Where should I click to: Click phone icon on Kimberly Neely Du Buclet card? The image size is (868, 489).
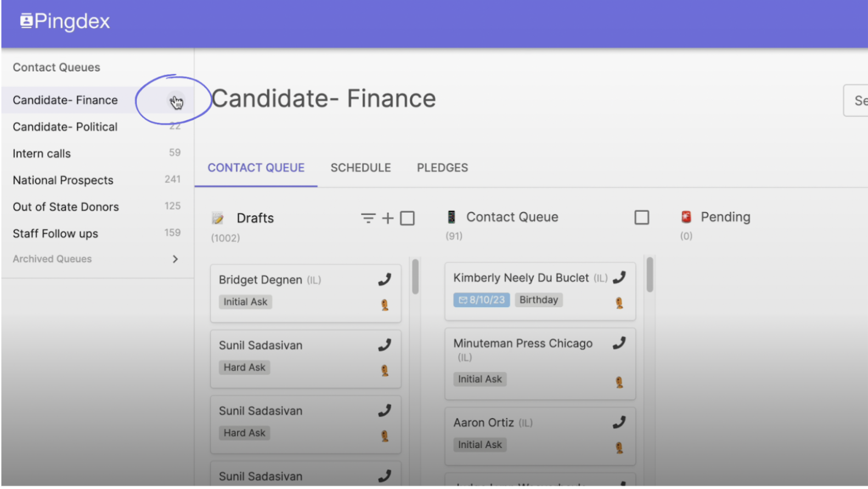(619, 277)
